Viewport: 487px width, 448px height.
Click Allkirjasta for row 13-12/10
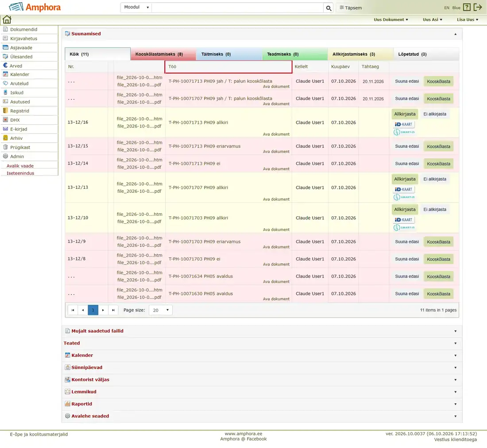coord(405,210)
